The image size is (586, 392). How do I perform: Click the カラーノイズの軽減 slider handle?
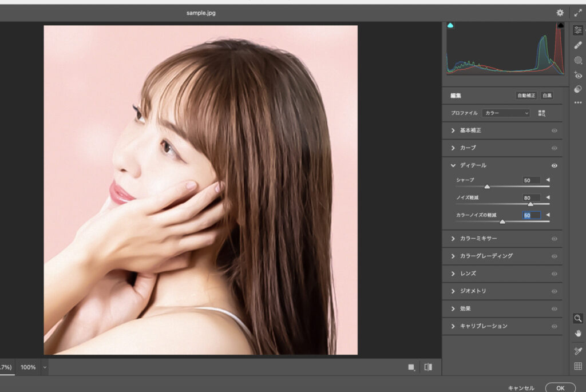click(x=502, y=221)
